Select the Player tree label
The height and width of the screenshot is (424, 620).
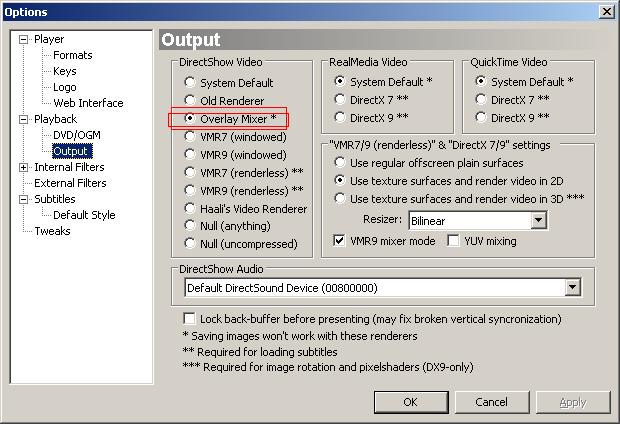point(49,39)
